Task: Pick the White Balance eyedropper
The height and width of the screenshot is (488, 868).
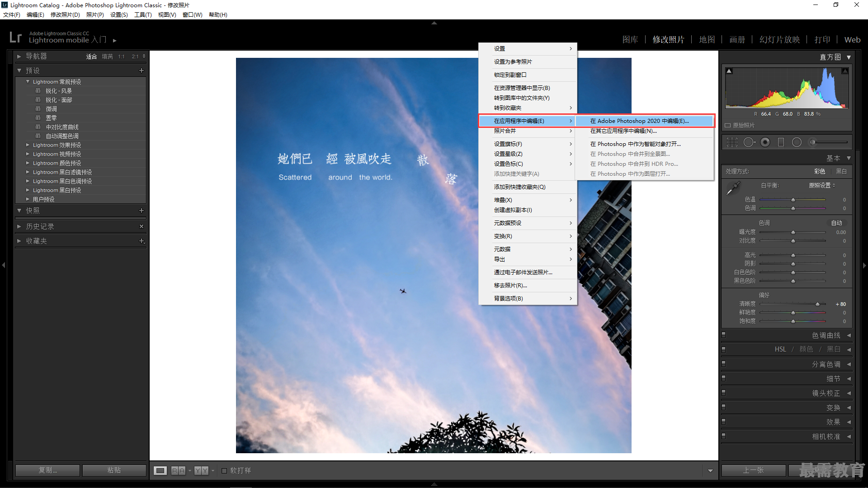Action: (733, 188)
